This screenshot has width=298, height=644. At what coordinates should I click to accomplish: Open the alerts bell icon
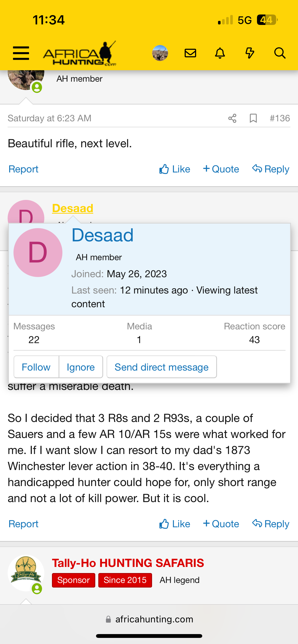click(220, 53)
